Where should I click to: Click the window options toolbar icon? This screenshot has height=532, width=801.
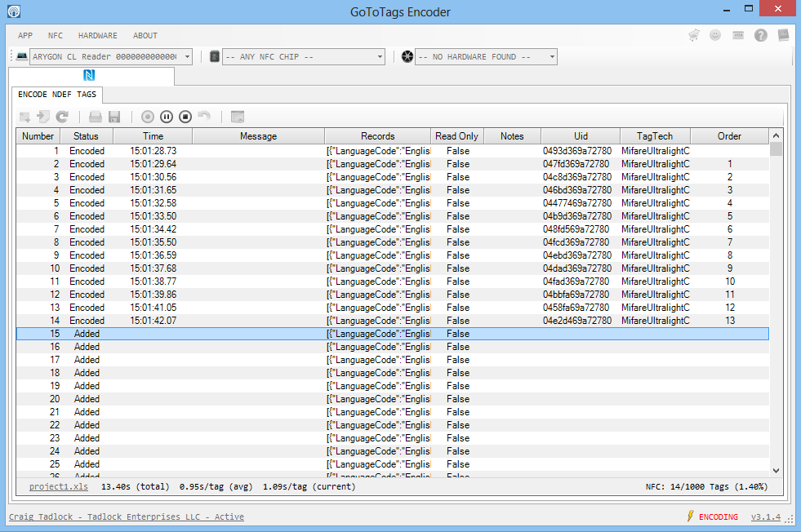coord(238,117)
